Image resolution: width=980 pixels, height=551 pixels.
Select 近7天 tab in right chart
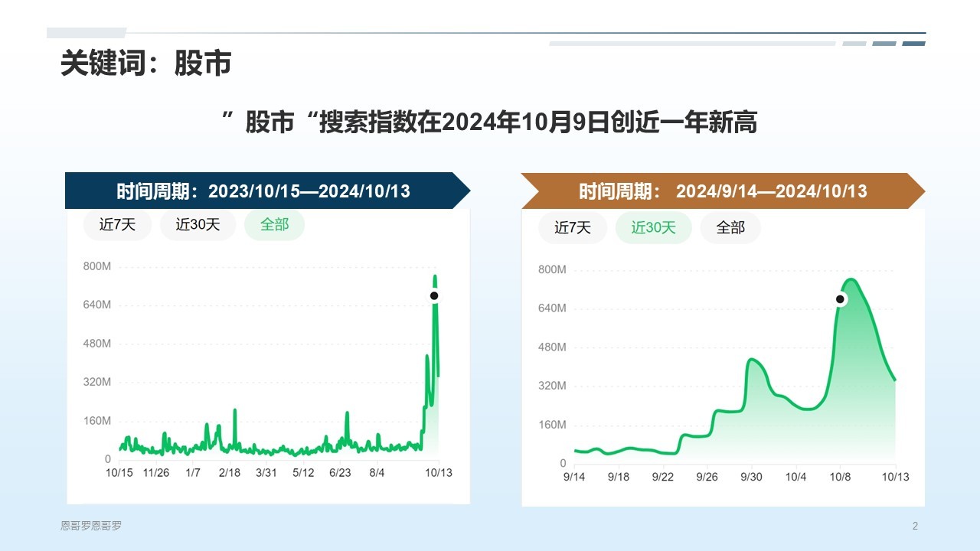coord(573,228)
